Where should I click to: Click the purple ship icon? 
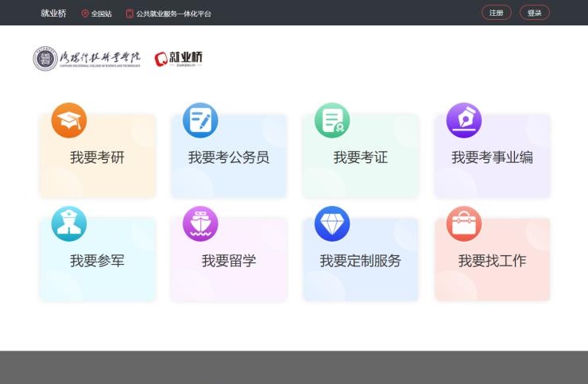(200, 224)
